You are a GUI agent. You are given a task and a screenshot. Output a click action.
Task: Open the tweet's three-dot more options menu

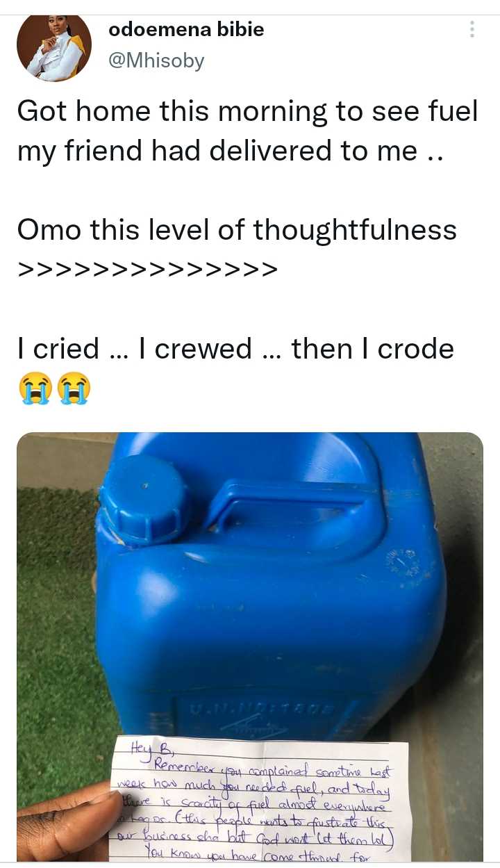[x=472, y=29]
